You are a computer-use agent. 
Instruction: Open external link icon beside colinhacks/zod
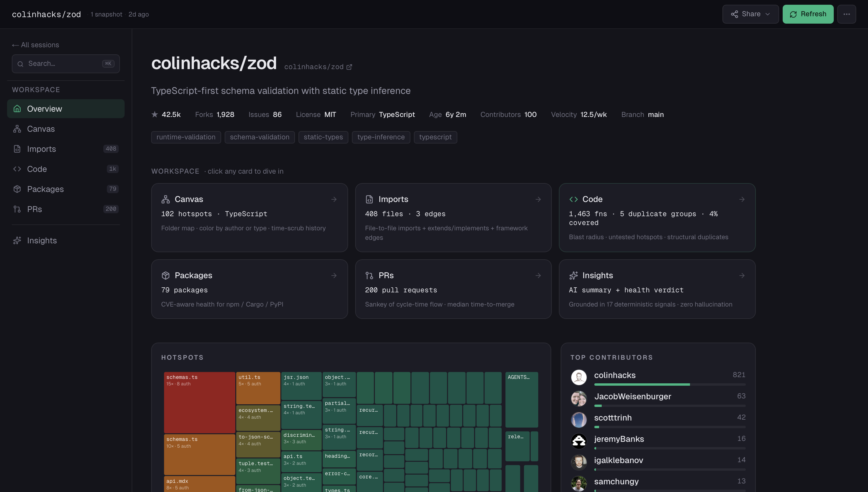(349, 67)
